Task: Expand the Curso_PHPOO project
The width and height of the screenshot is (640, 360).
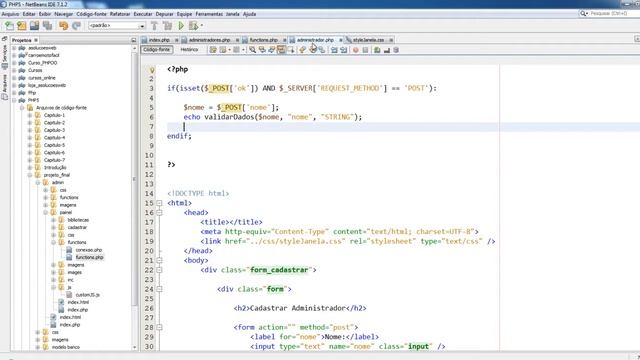Action: (14, 63)
